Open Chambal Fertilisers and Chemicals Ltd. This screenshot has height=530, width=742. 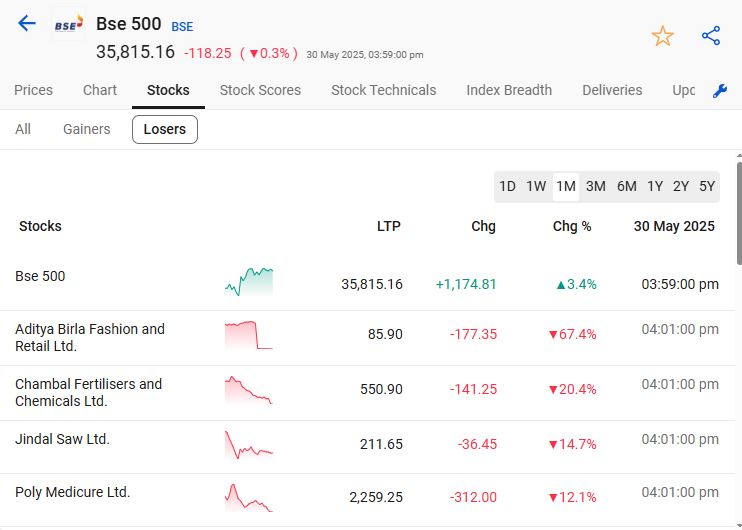(88, 392)
